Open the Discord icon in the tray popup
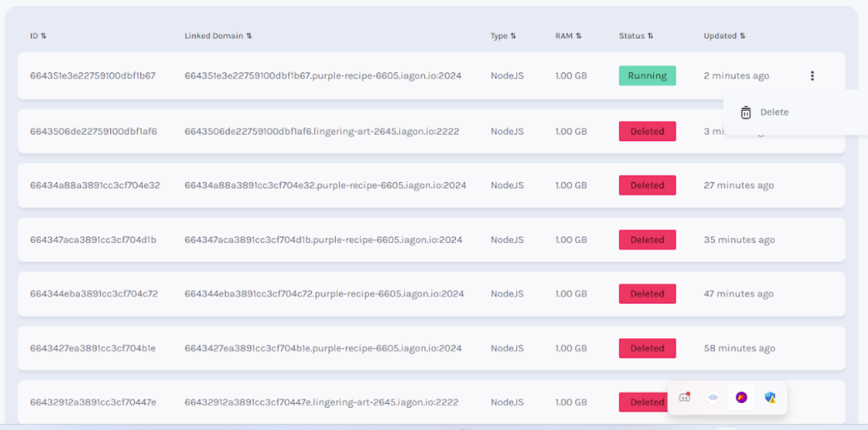The height and width of the screenshot is (430, 868). 684,398
